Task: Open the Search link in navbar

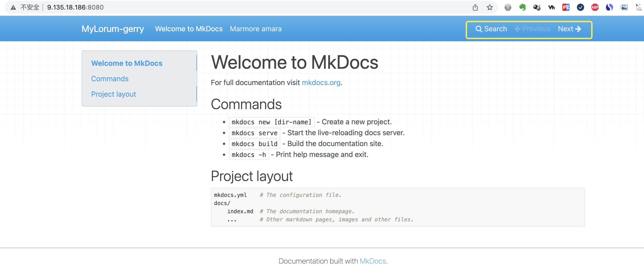Action: point(491,29)
